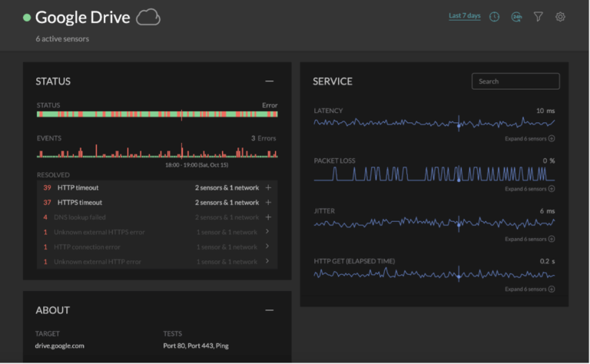Viewport: 590px width, 364px height.
Task: Expand 6 sensors under Jitter chart
Action: tap(529, 239)
